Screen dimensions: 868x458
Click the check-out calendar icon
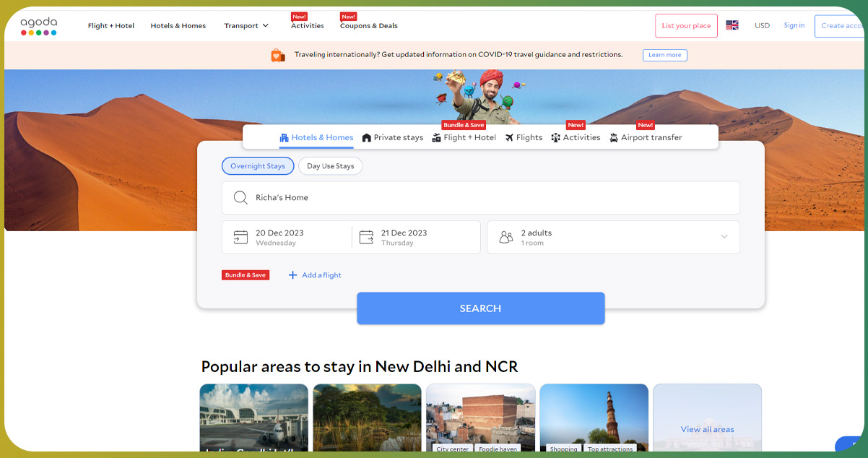[x=366, y=237]
